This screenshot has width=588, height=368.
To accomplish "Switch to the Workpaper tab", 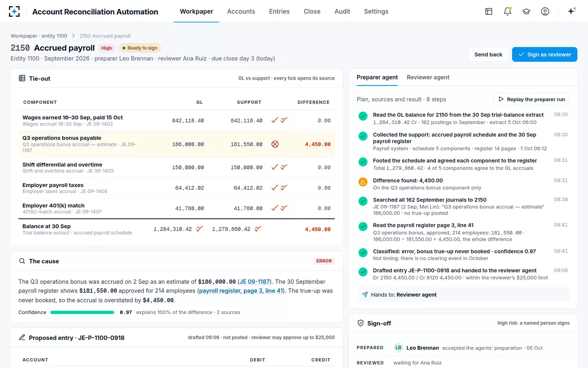I will click(x=196, y=11).
